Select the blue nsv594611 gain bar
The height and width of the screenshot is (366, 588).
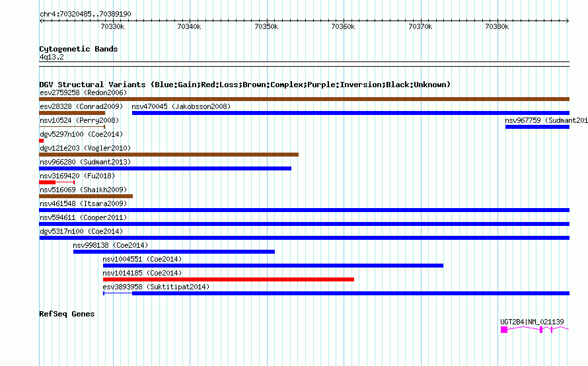click(304, 224)
